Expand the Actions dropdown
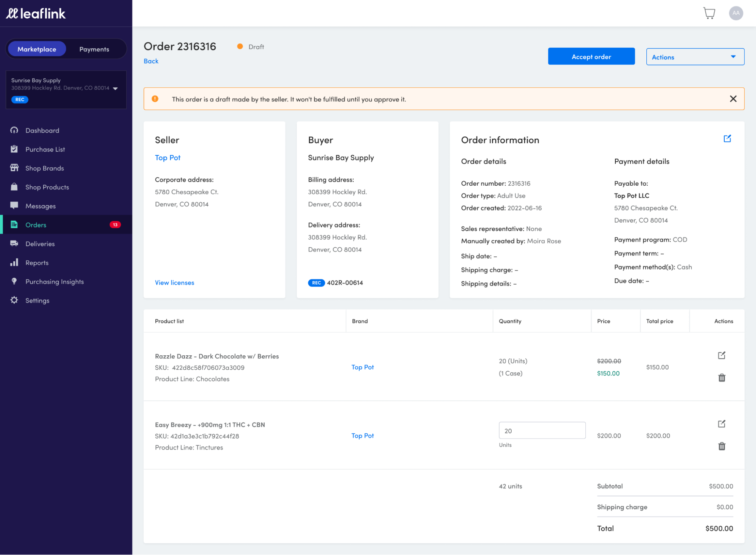 tap(695, 57)
